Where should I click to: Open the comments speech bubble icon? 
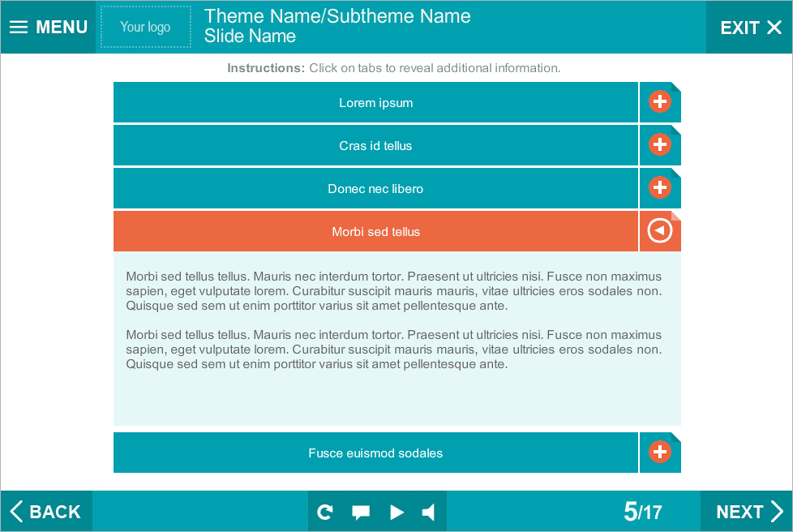(x=361, y=512)
